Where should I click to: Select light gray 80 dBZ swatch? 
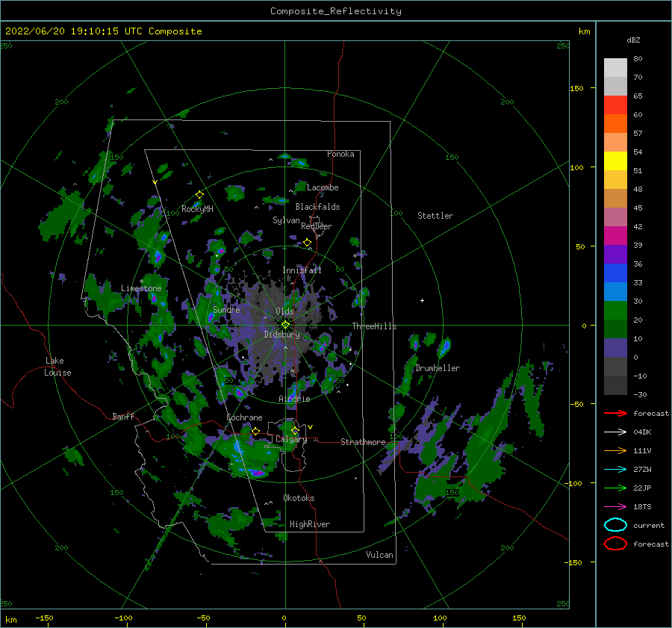pyautogui.click(x=615, y=67)
